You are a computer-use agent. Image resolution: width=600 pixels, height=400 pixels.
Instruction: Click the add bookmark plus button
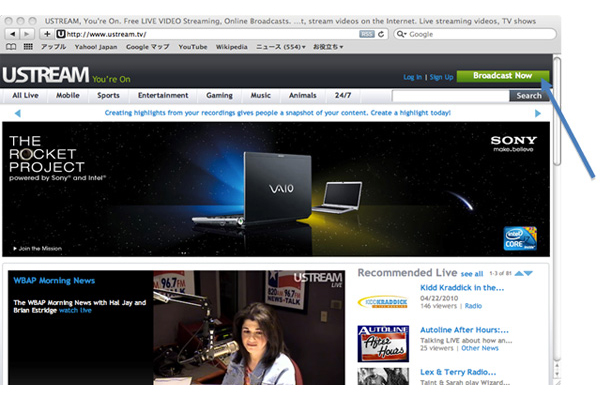click(x=47, y=34)
